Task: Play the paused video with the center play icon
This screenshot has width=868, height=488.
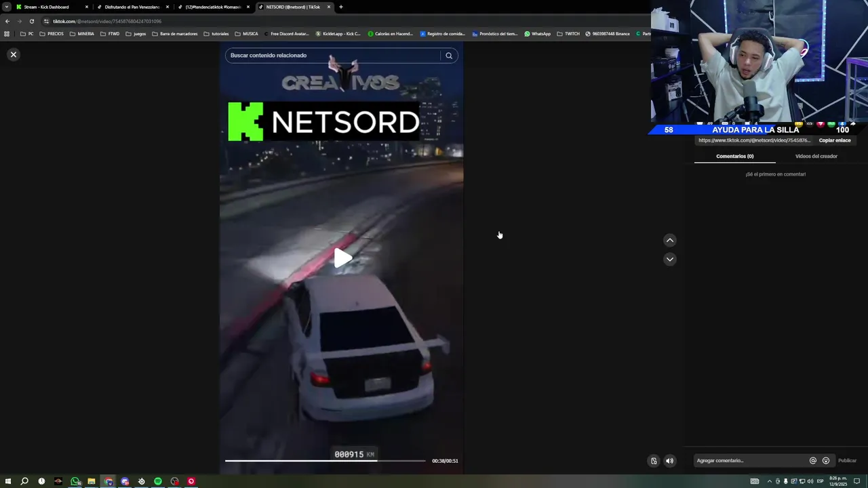Action: pyautogui.click(x=342, y=258)
